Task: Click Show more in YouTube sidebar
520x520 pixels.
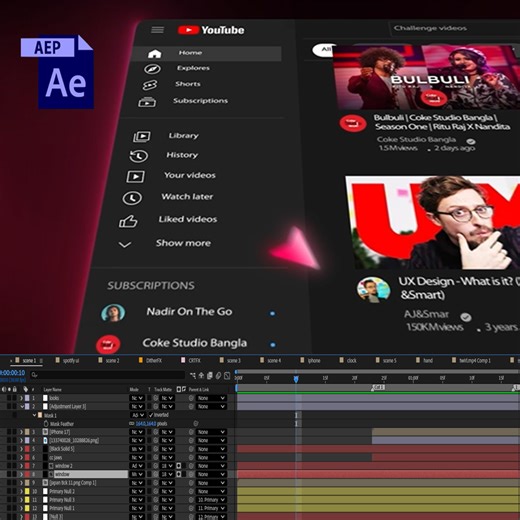Action: pos(183,243)
